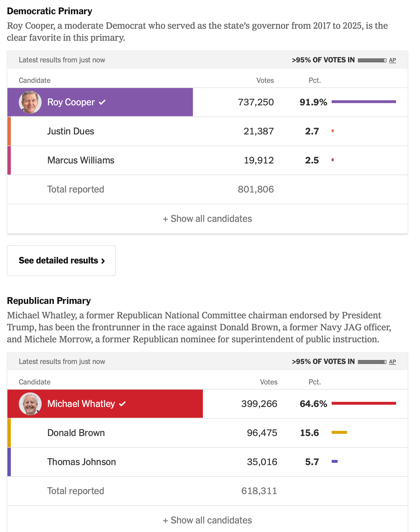Click Roy Cooper's portrait photo
Image resolution: width=420 pixels, height=532 pixels.
click(x=30, y=102)
